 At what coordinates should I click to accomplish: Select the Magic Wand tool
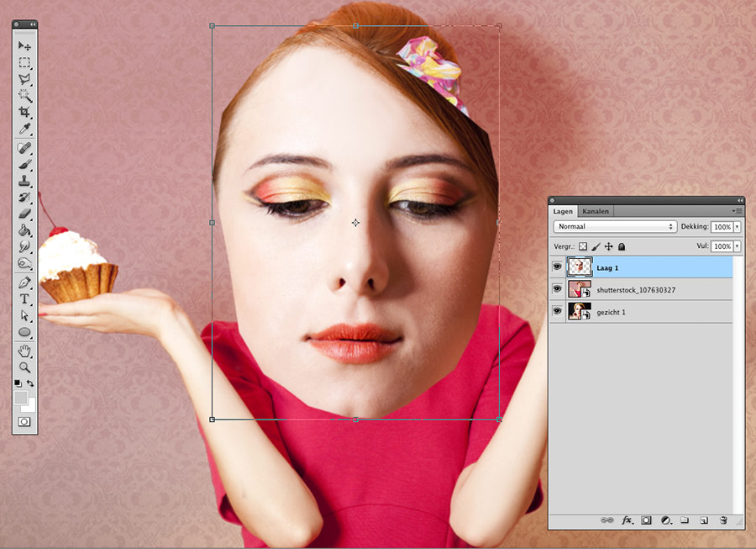(x=24, y=96)
